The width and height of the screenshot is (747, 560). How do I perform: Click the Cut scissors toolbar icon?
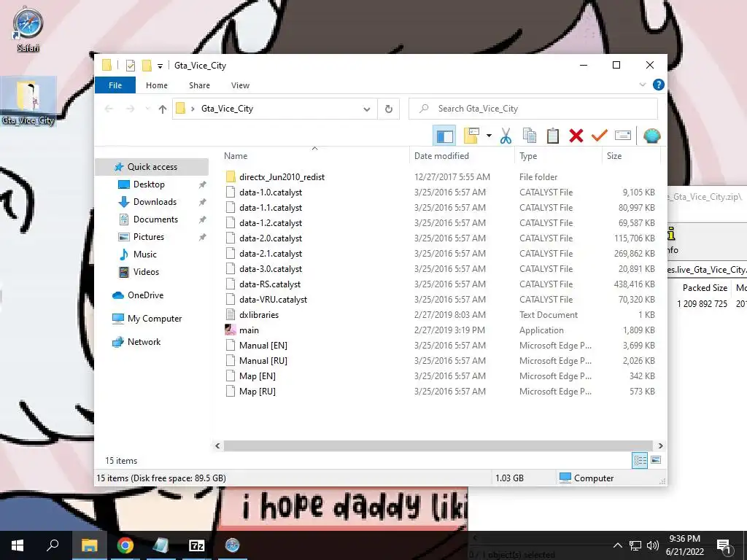(x=506, y=136)
